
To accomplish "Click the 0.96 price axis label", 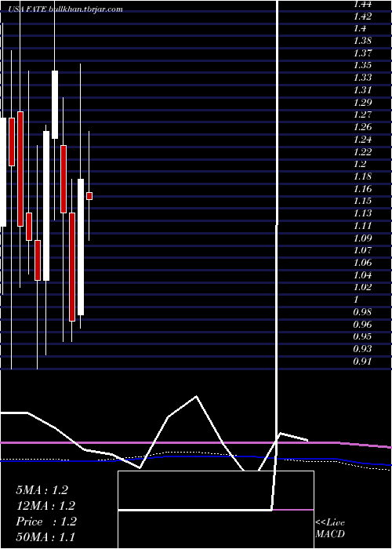I will click(362, 325).
